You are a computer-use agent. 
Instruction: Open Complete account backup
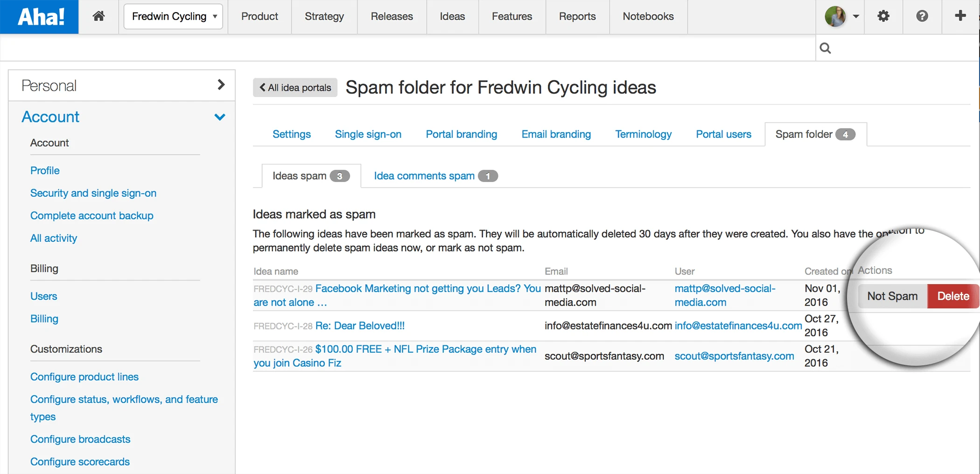92,216
